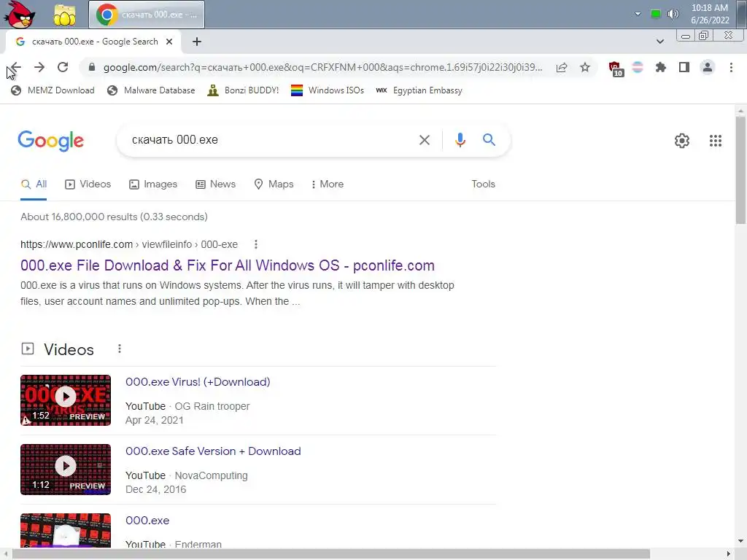
Task: Open the Malware Database bookmark
Action: point(151,90)
